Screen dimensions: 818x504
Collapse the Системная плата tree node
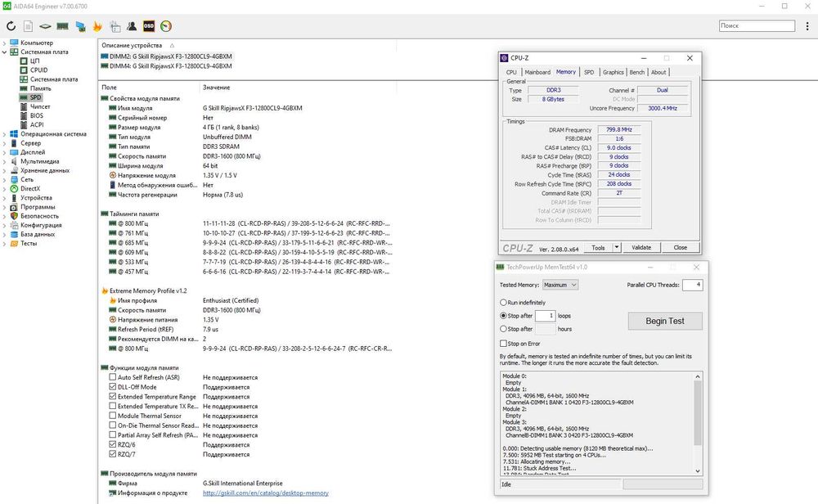tap(4, 52)
